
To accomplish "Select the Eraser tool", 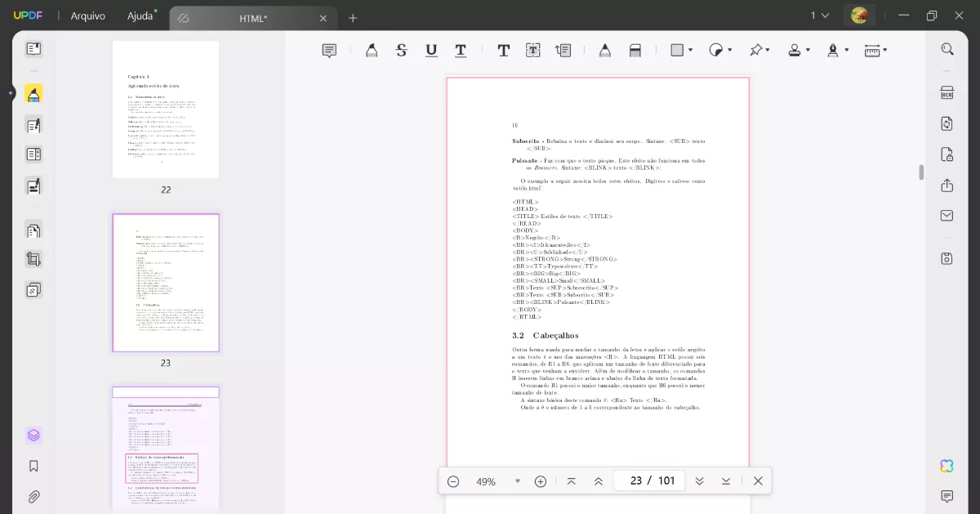I will (636, 50).
